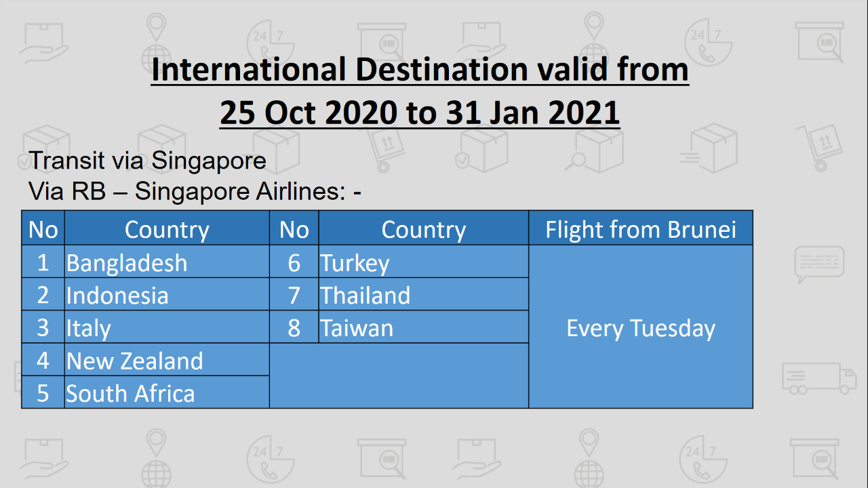Click the Transit via Singapore text
This screenshot has width=868, height=488.
click(x=148, y=161)
